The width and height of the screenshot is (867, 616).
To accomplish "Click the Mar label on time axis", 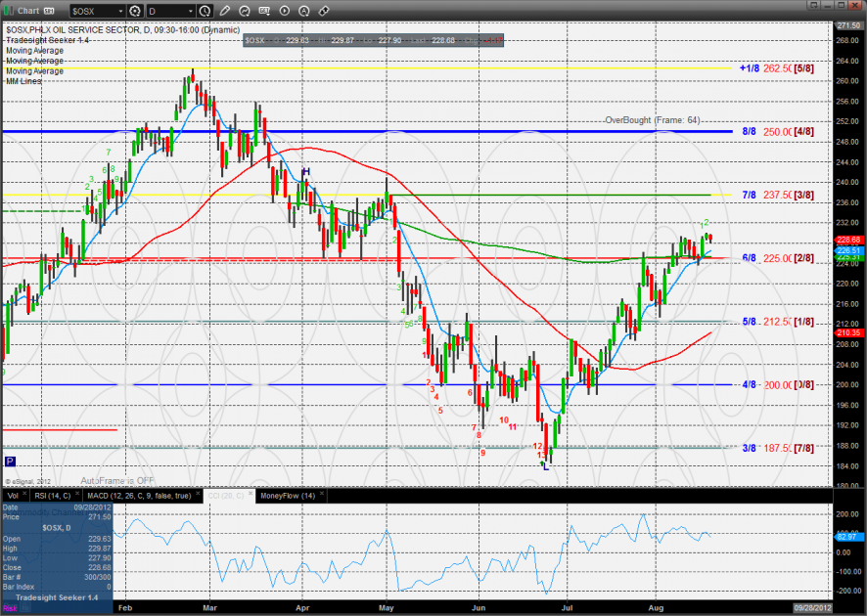I will [x=209, y=608].
